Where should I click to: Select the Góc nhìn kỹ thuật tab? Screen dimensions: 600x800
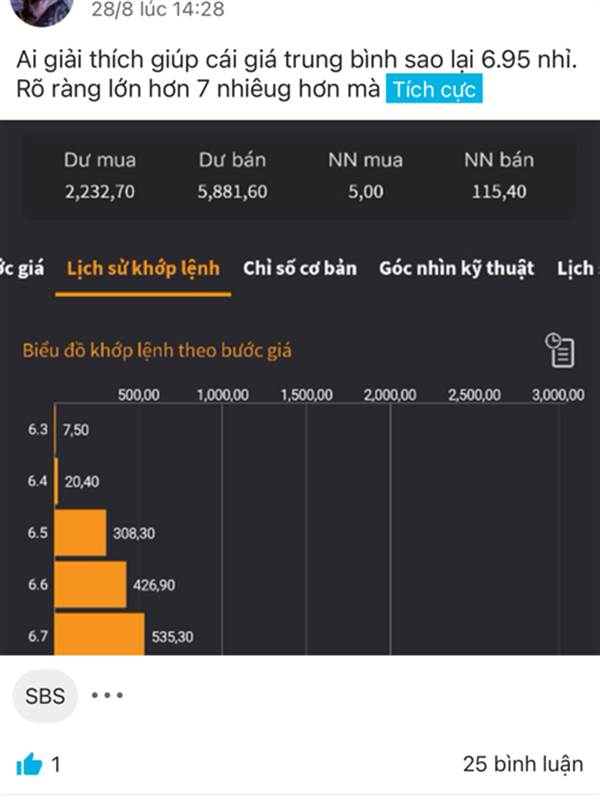456,268
